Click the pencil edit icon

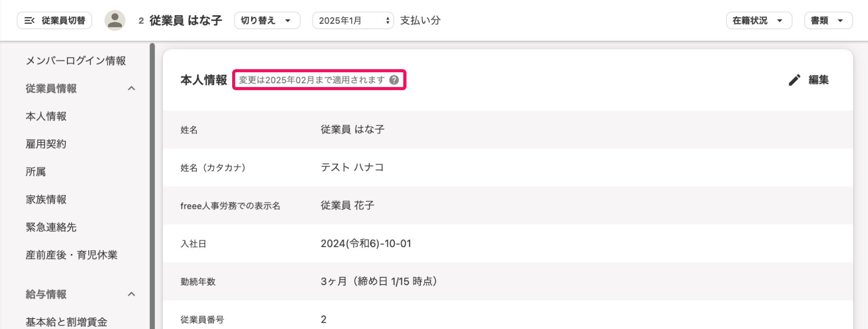[794, 80]
